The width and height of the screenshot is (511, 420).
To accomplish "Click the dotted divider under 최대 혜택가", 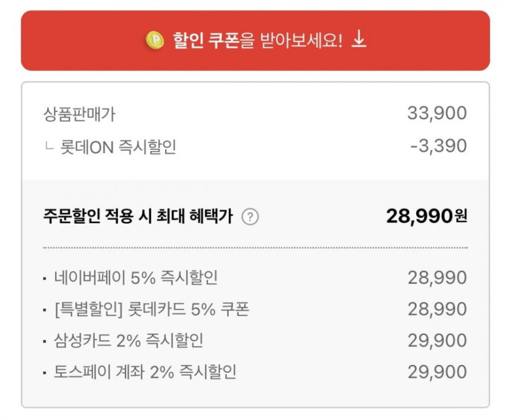I will (x=255, y=248).
